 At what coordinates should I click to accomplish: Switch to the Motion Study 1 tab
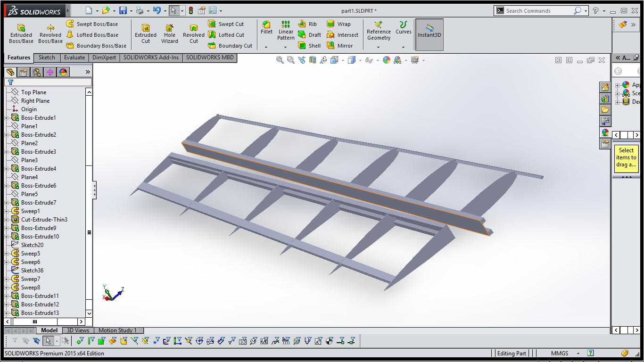pos(118,330)
